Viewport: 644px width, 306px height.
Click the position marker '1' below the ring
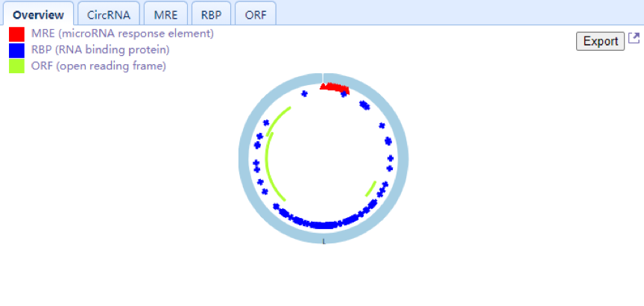tap(323, 242)
